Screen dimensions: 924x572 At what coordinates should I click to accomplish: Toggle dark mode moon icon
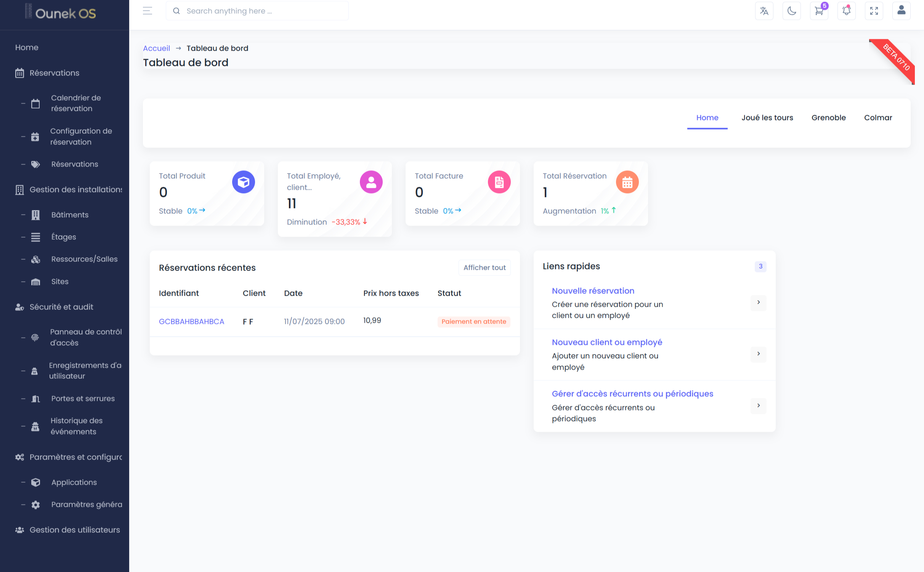point(791,11)
